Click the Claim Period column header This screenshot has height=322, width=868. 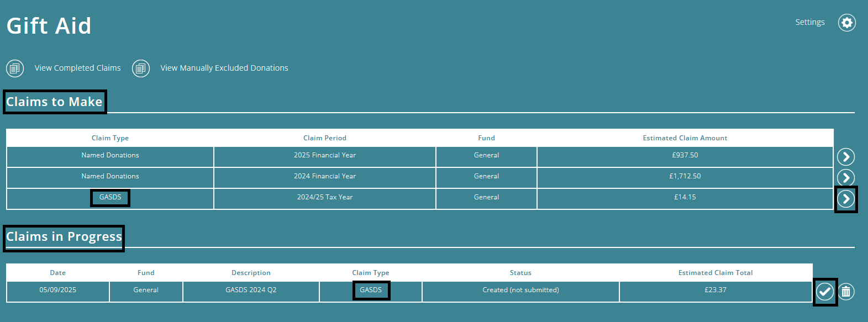(x=325, y=138)
